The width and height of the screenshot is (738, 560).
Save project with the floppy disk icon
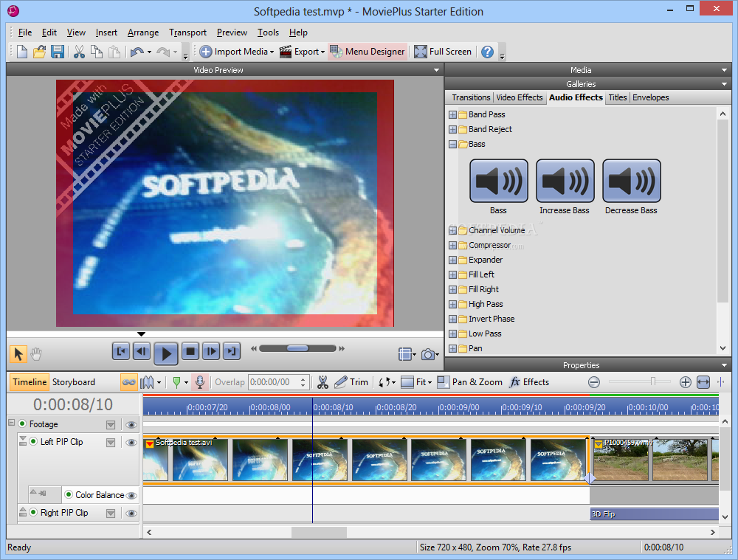point(58,52)
